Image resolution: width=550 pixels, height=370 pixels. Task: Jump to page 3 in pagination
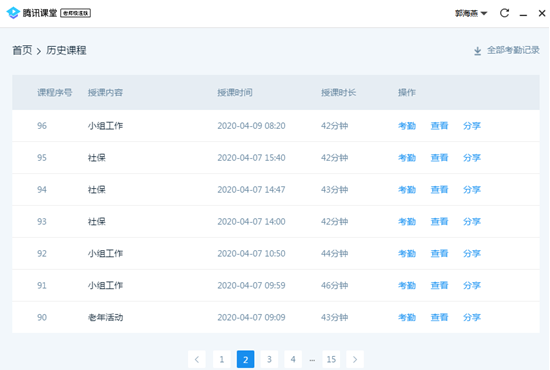pos(269,359)
